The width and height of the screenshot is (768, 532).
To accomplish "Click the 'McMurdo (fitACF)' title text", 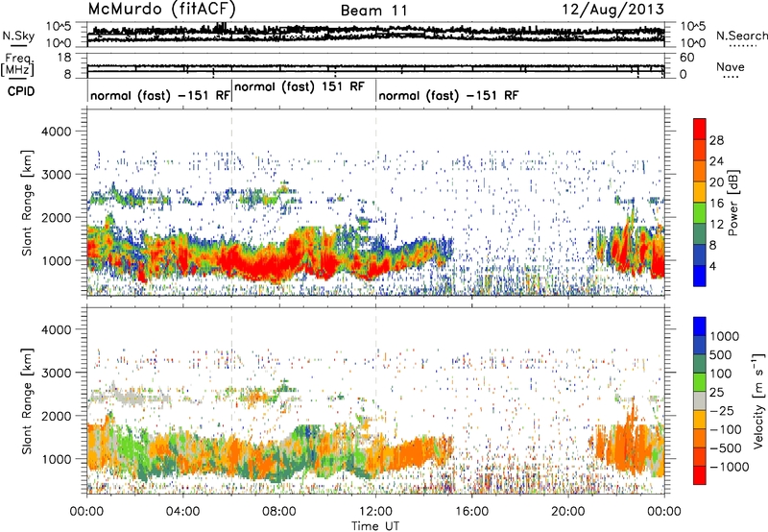I will tap(161, 9).
